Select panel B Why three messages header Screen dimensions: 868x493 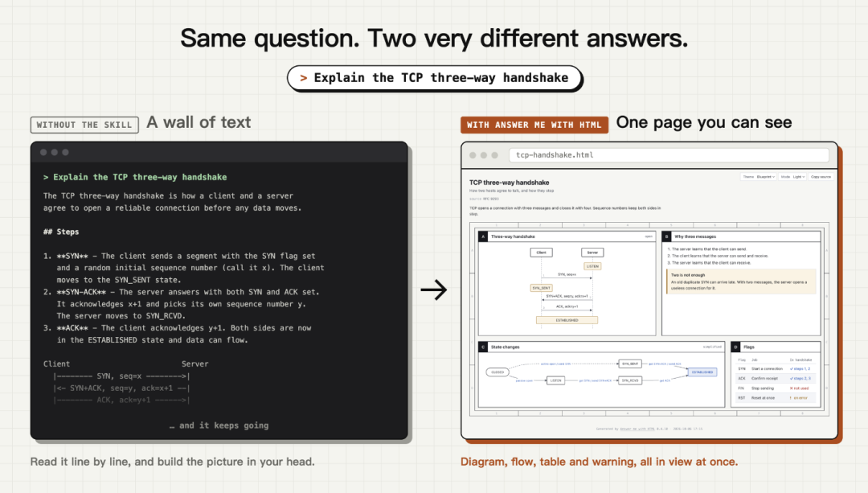741,236
